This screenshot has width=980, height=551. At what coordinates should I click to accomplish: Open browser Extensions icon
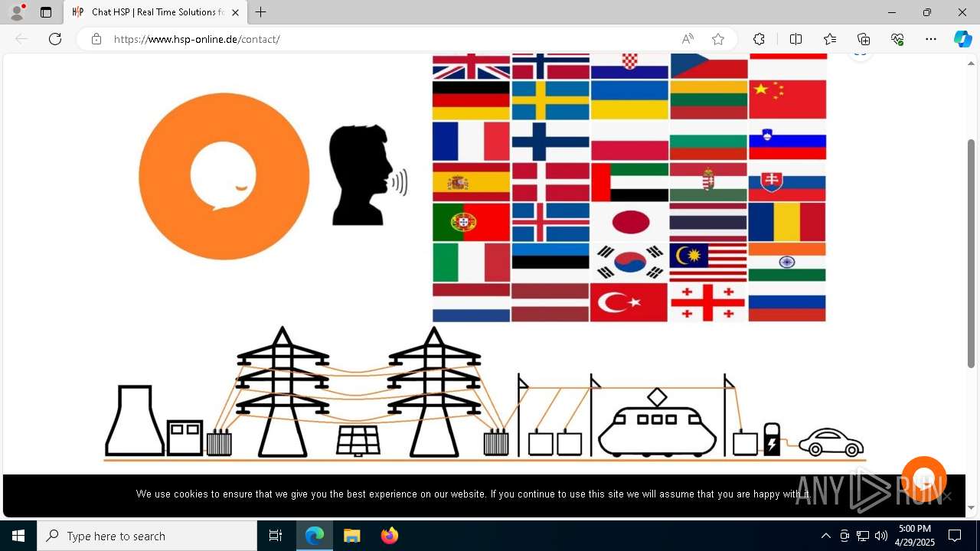click(759, 39)
